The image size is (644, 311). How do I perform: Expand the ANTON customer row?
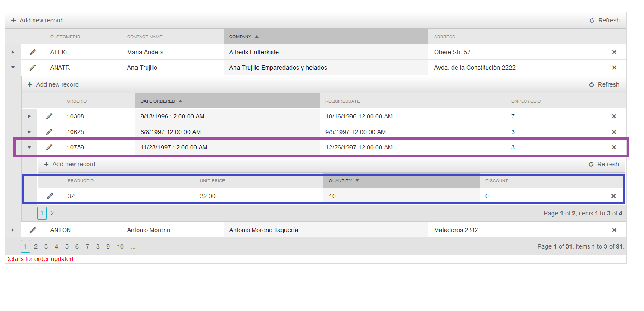13,230
